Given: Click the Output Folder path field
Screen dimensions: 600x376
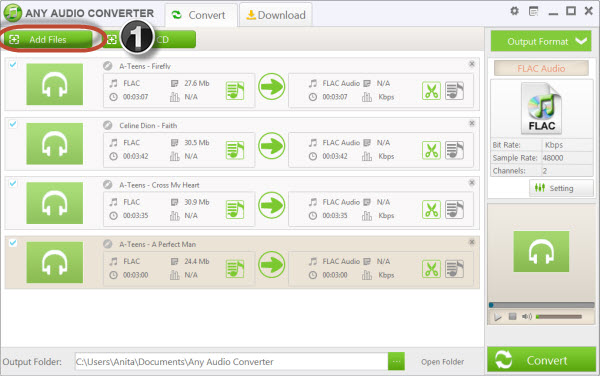Looking at the screenshot, I should 232,361.
